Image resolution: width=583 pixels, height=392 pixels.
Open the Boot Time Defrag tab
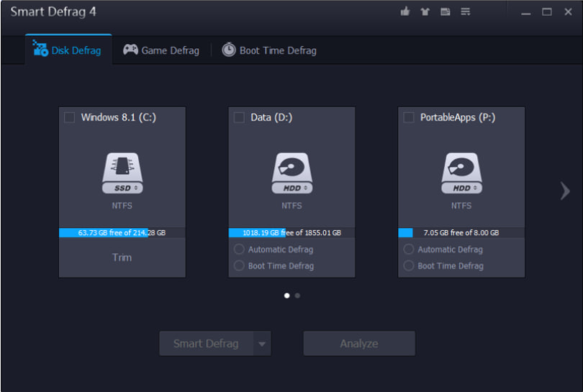point(269,50)
